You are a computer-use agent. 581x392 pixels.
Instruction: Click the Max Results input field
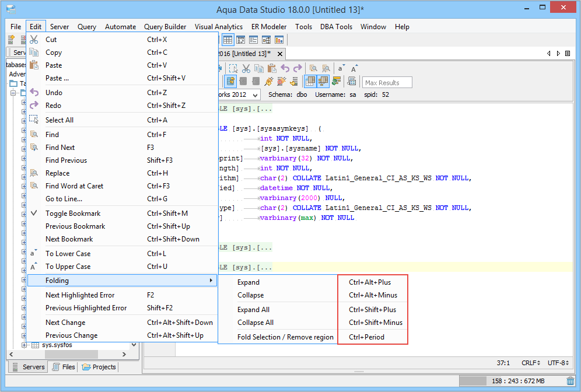(387, 82)
